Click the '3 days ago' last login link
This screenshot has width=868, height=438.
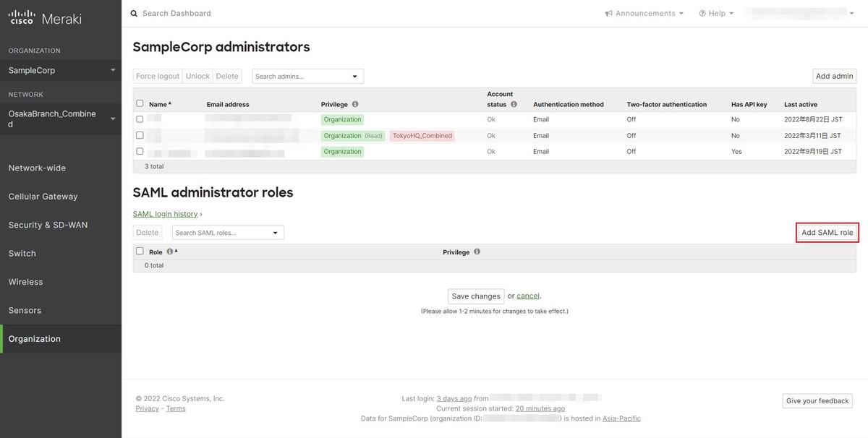[x=454, y=398]
